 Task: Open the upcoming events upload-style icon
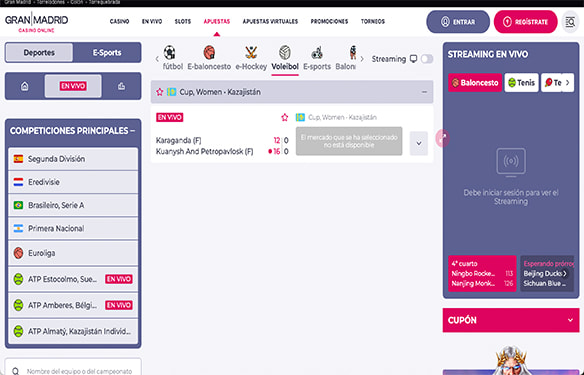[121, 86]
